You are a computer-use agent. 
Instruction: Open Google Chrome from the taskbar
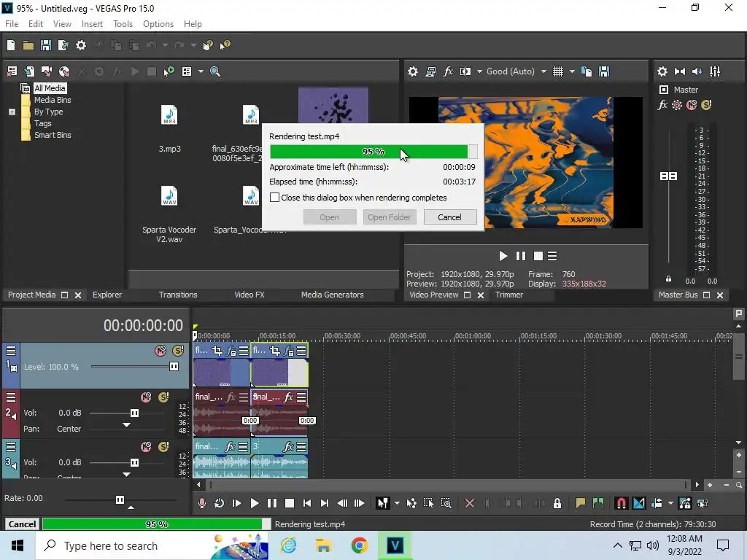click(x=360, y=545)
